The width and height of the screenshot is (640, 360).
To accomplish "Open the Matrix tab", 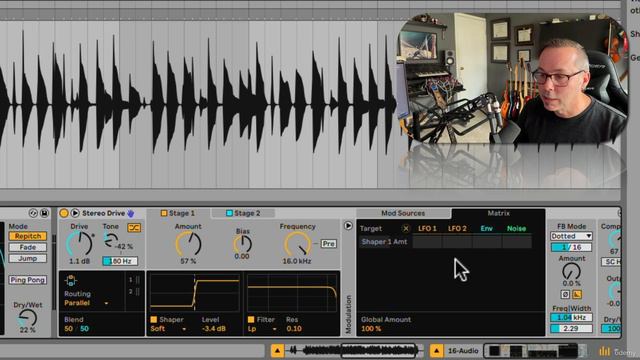I will [498, 213].
